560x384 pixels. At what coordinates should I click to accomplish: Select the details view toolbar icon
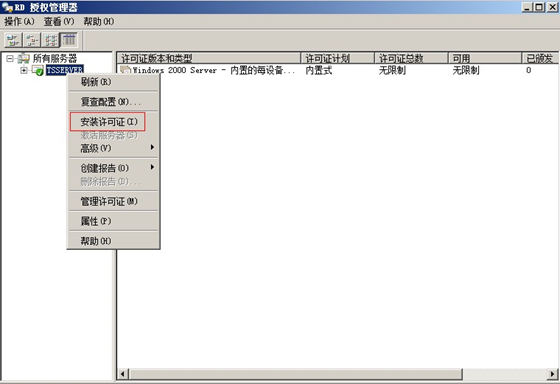[x=69, y=40]
